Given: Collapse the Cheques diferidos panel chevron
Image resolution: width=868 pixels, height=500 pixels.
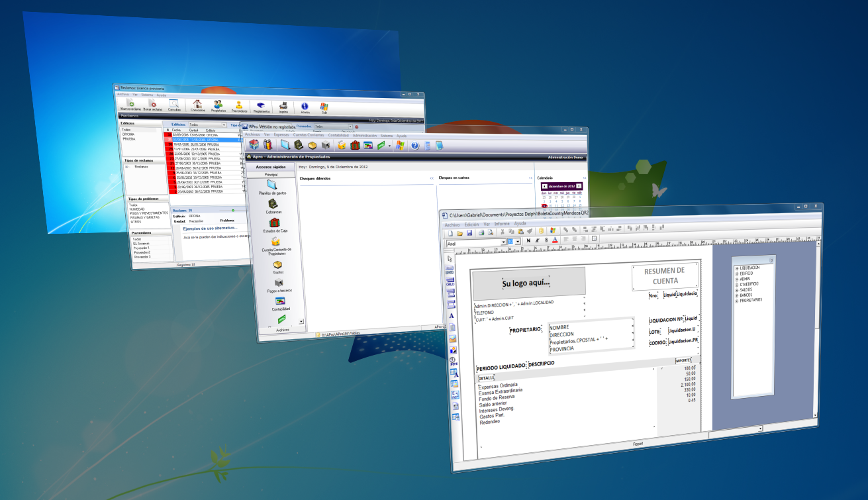Looking at the screenshot, I should 432,178.
